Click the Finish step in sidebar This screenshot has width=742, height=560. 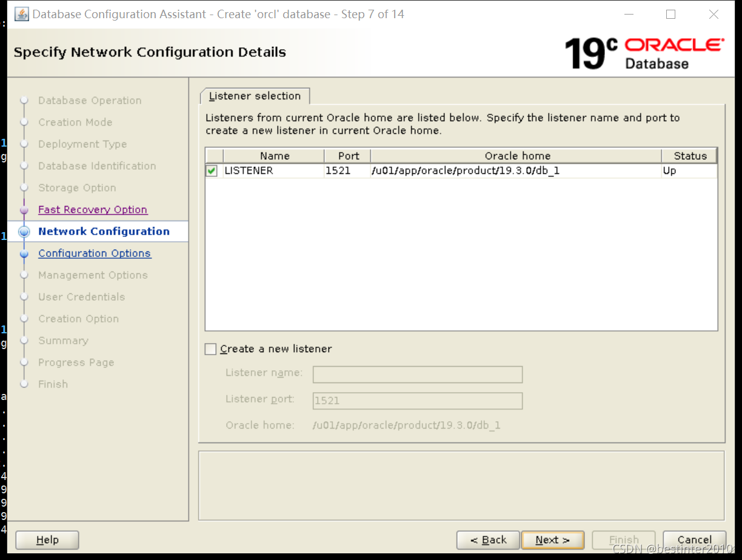[x=53, y=384]
